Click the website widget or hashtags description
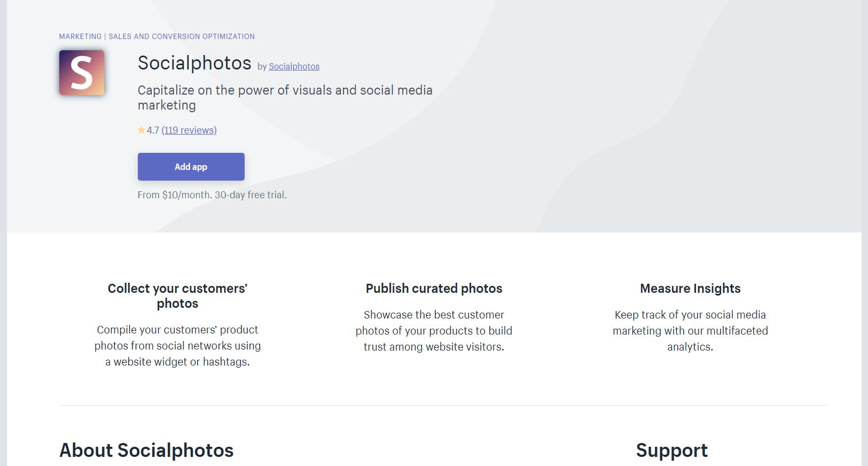Screen dimensions: 868x466 [177, 346]
